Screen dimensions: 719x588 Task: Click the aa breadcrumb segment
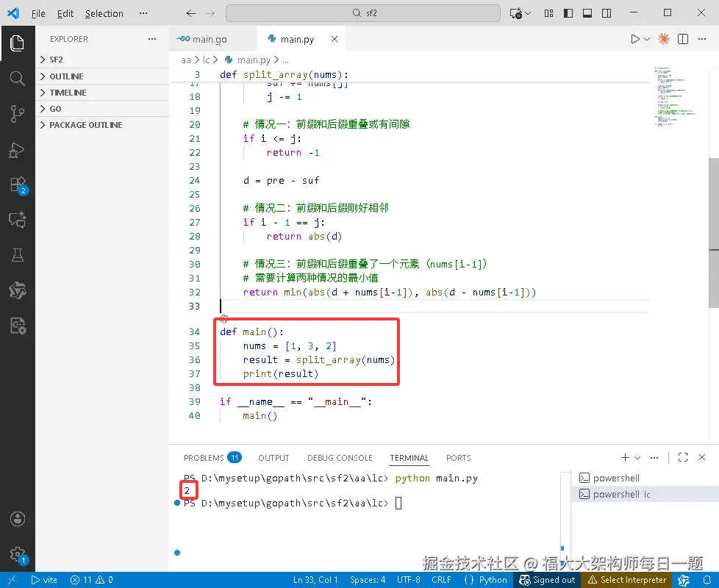186,60
